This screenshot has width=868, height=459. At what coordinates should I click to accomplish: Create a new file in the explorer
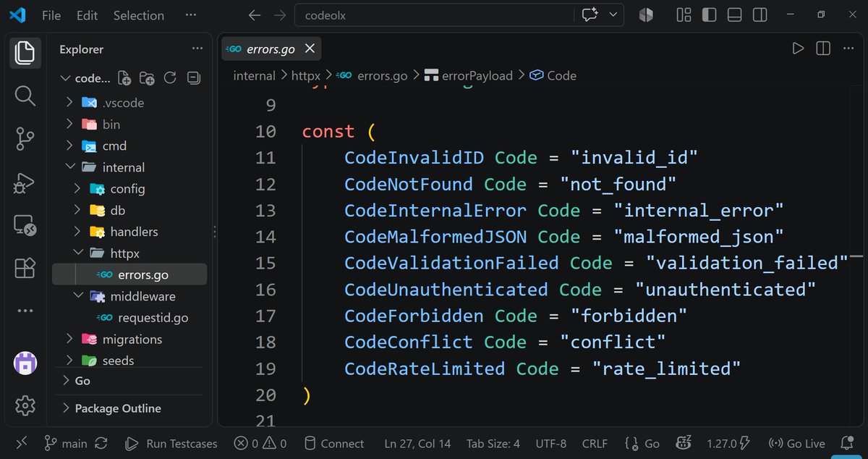[x=124, y=78]
